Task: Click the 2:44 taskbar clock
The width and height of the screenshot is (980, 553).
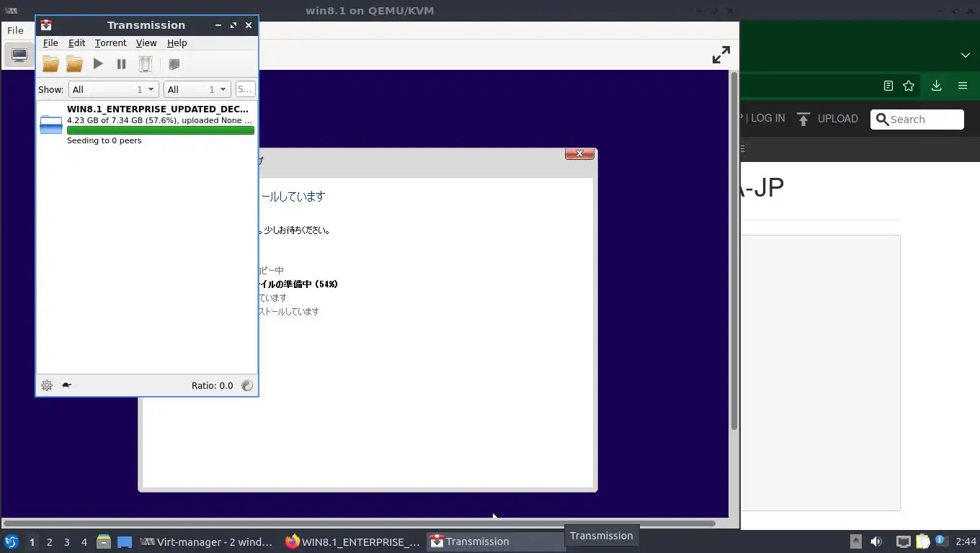Action: point(966,541)
